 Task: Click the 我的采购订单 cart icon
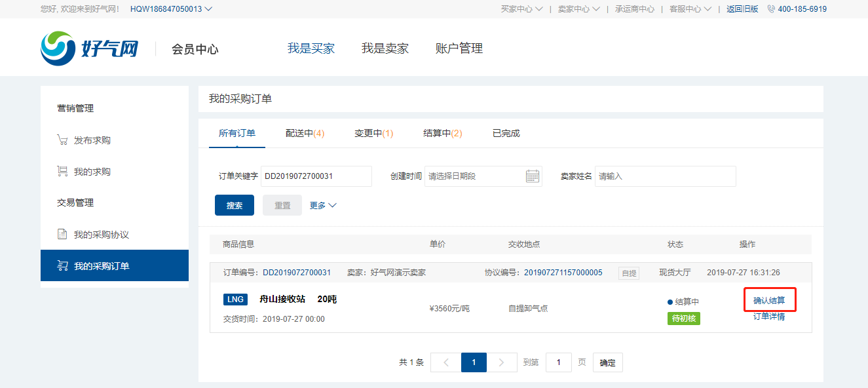pyautogui.click(x=62, y=266)
